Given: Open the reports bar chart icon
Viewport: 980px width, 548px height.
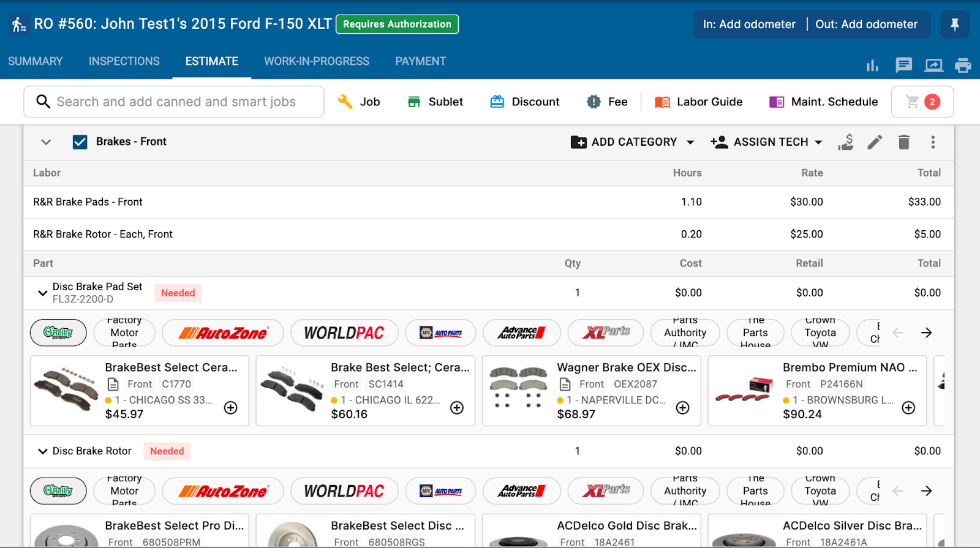Looking at the screenshot, I should pyautogui.click(x=872, y=65).
